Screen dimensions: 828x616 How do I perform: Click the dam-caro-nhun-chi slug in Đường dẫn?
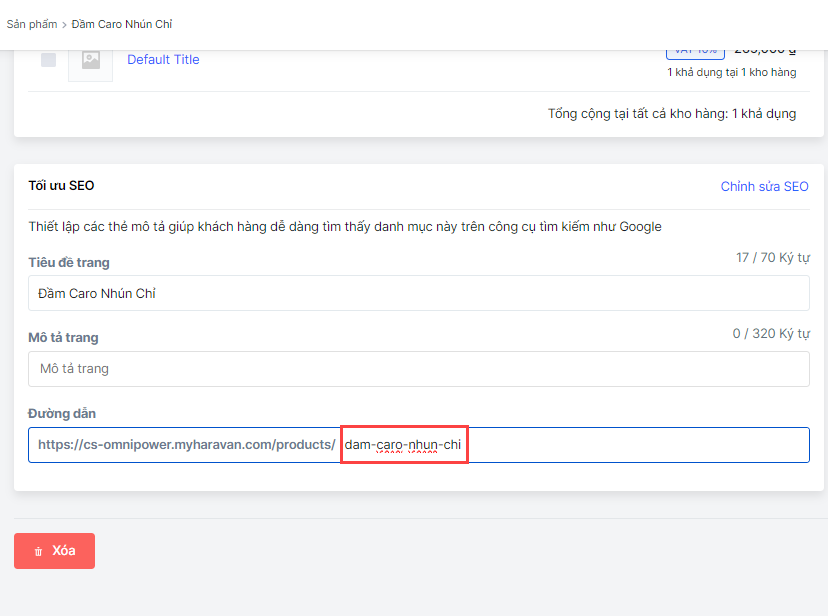click(x=403, y=445)
